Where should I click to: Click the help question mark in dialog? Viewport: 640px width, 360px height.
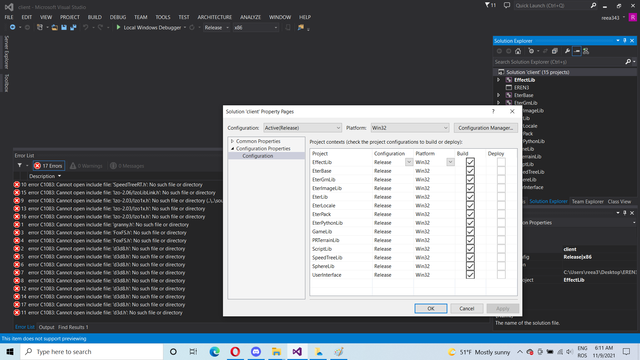click(x=493, y=111)
